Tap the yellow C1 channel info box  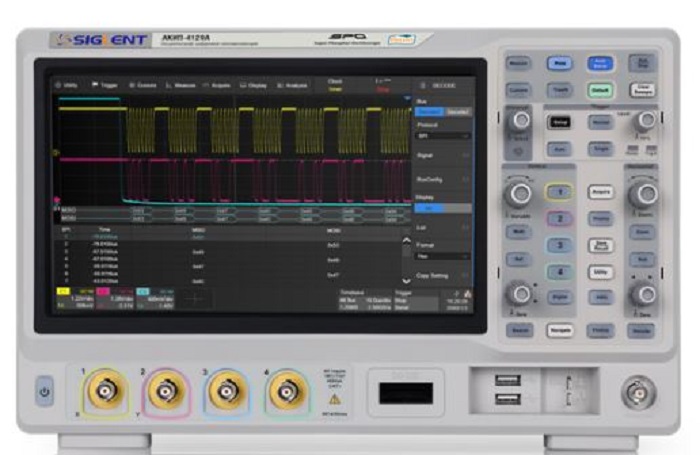[x=75, y=299]
